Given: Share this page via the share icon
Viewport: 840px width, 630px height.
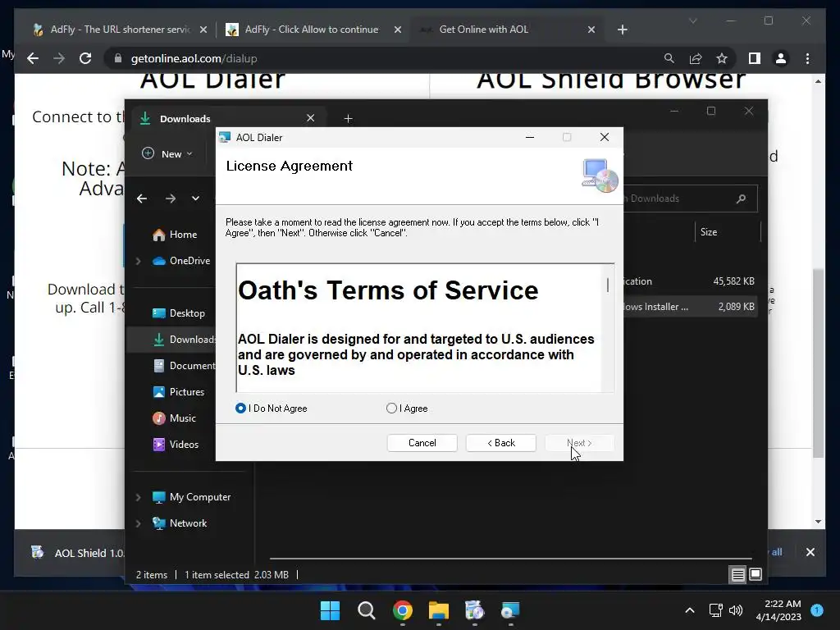Looking at the screenshot, I should click(696, 58).
